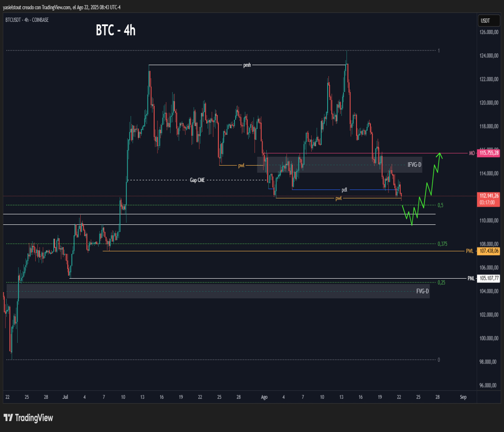This screenshot has width=504, height=432.
Task: Click the 0,25 fib level label
Action: click(x=441, y=282)
